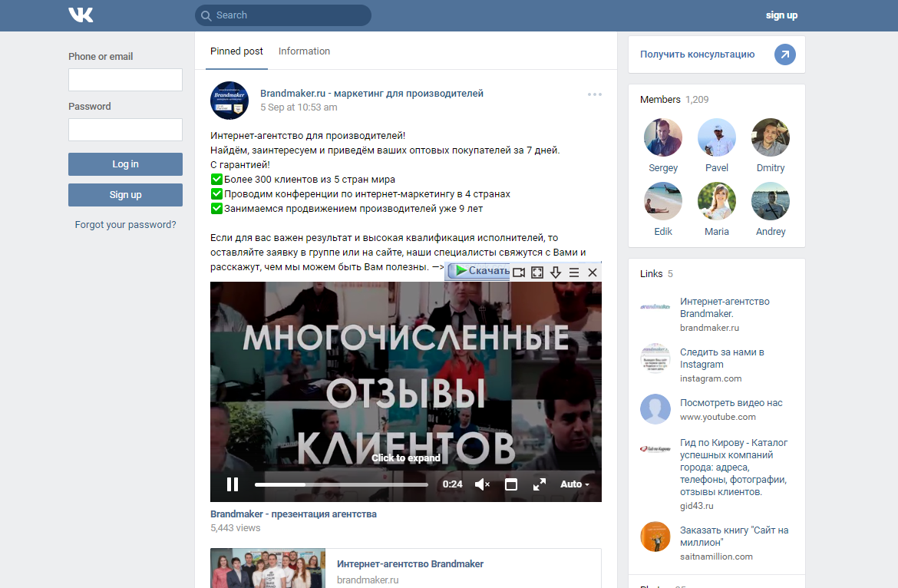
Task: Open member Dmitry's avatar
Action: 771,137
